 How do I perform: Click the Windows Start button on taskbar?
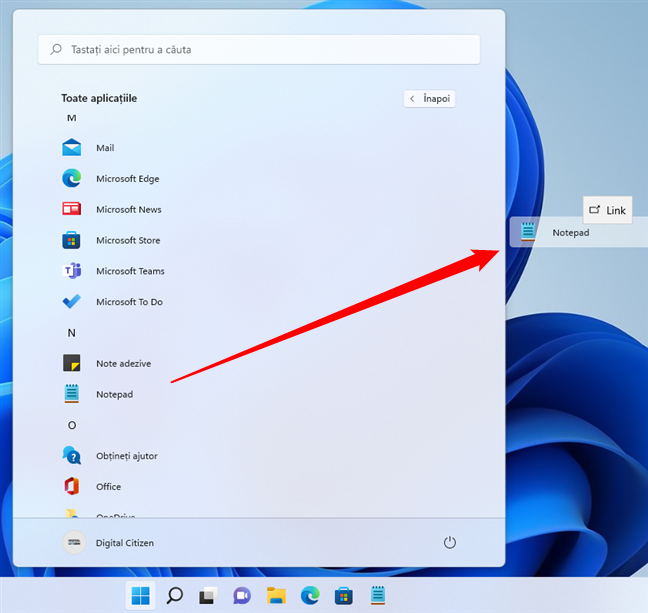(141, 596)
